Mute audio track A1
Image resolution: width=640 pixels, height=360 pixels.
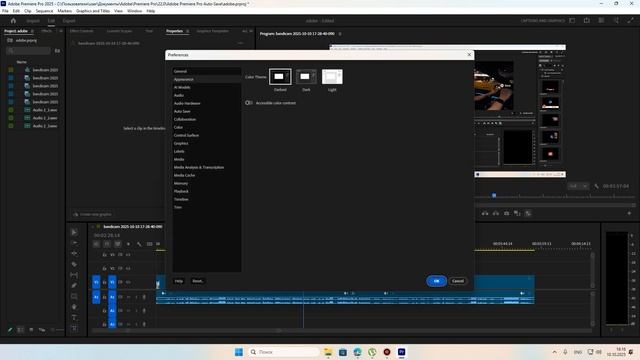pos(128,297)
